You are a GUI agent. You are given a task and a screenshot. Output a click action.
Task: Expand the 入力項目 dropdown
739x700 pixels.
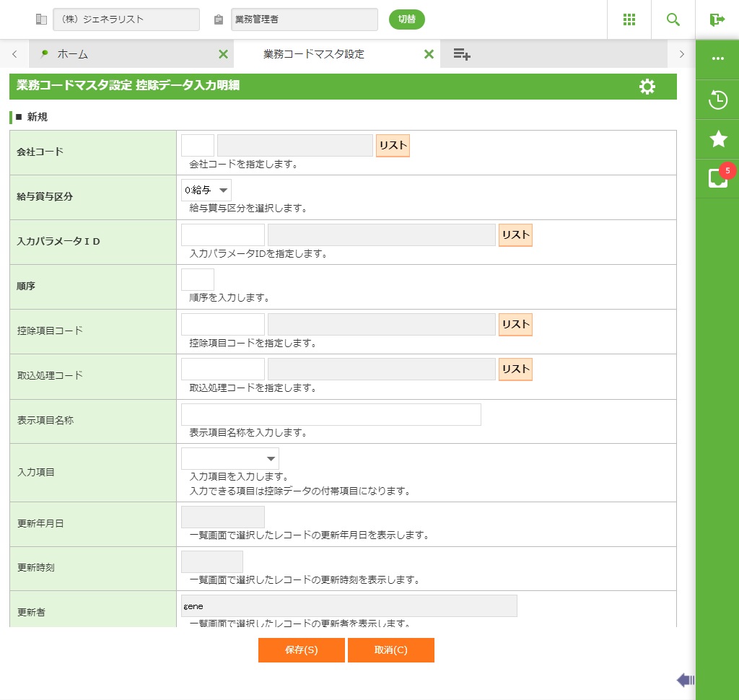point(230,459)
